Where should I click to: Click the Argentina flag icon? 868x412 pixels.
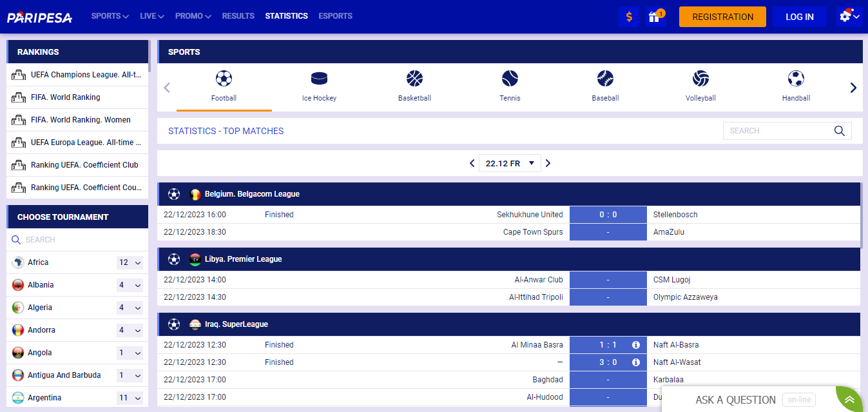pyautogui.click(x=18, y=398)
